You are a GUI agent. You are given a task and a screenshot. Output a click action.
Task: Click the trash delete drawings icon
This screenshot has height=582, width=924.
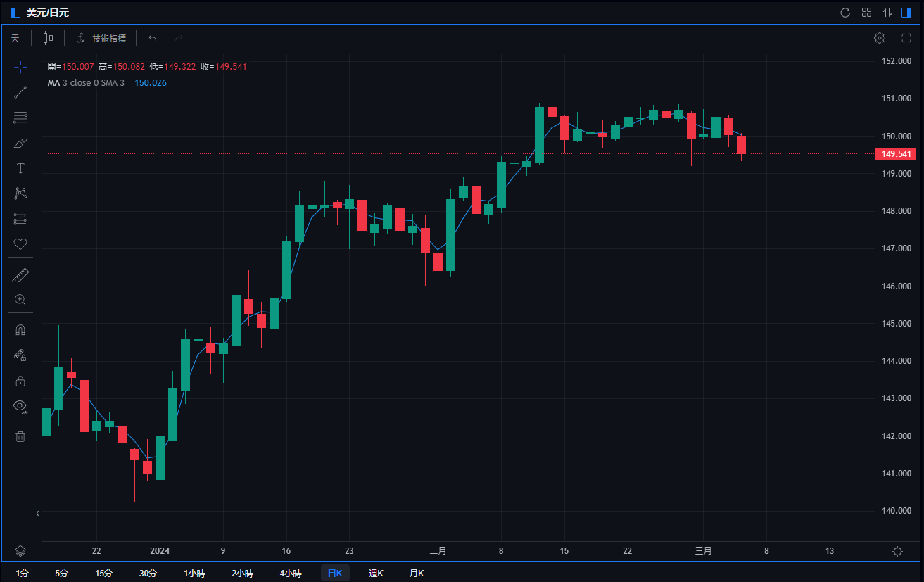20,436
